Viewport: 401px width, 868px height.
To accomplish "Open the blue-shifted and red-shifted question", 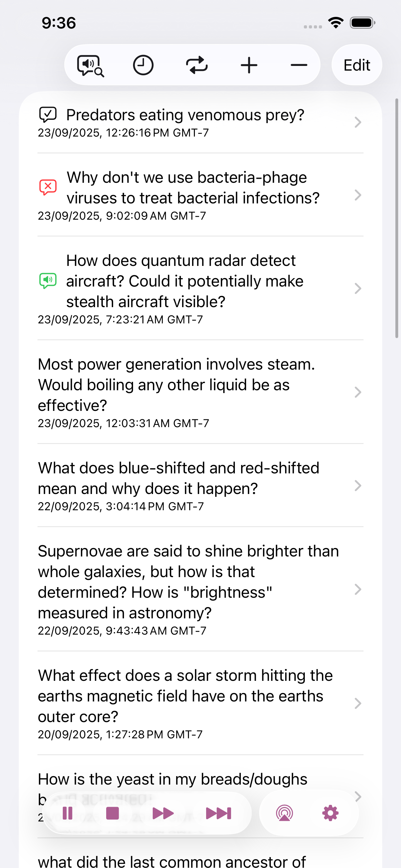I will pyautogui.click(x=178, y=478).
